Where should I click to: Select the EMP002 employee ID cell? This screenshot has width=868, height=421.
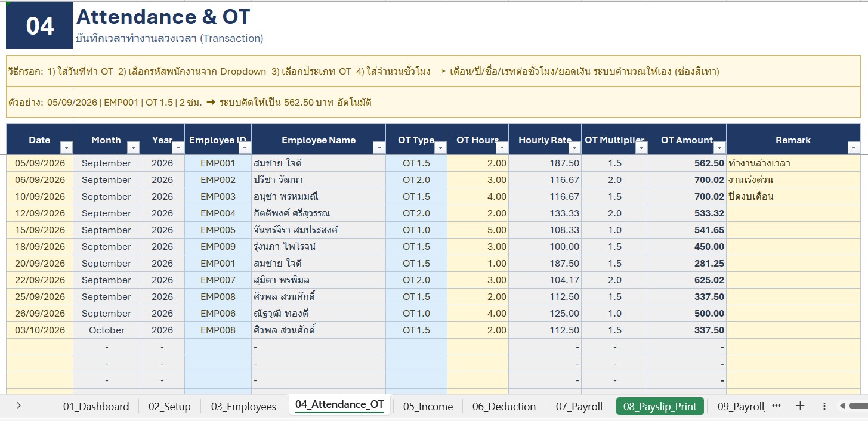coord(218,180)
